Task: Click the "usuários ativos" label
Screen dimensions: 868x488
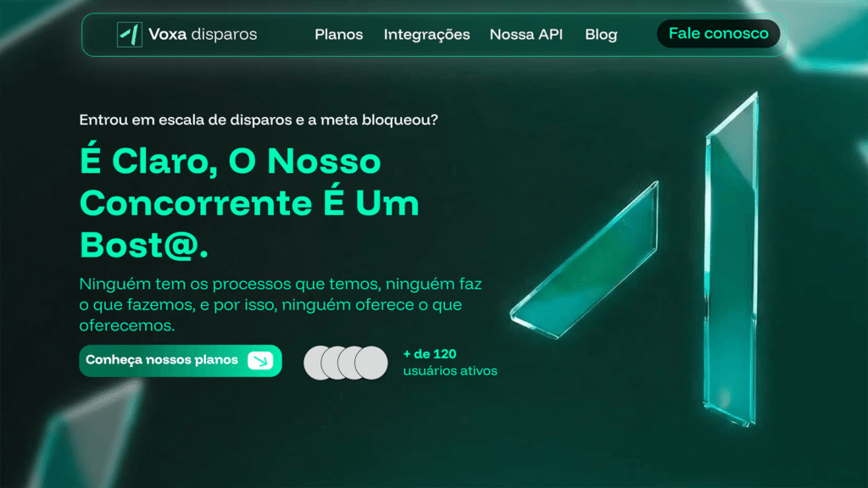Action: pyautogui.click(x=450, y=371)
